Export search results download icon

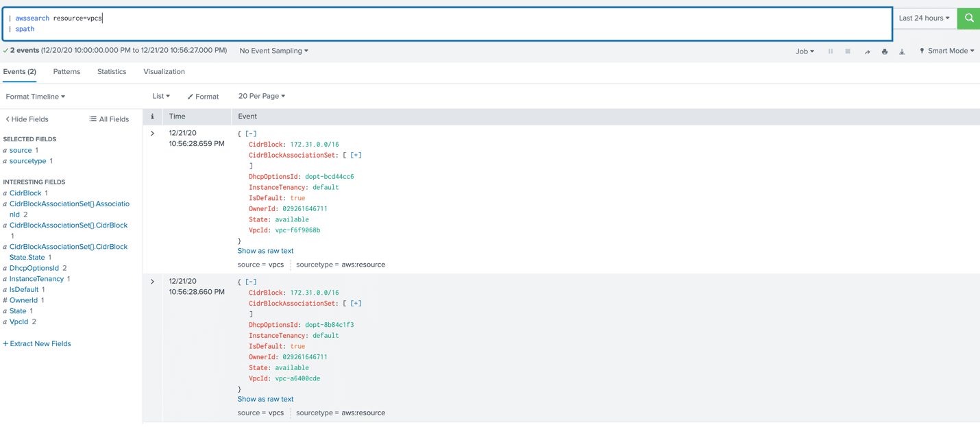[902, 51]
